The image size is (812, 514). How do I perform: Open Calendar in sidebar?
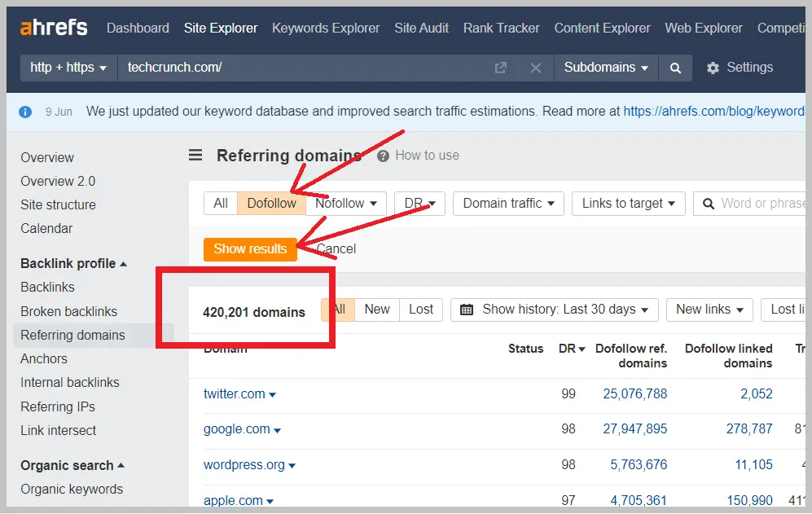click(46, 229)
